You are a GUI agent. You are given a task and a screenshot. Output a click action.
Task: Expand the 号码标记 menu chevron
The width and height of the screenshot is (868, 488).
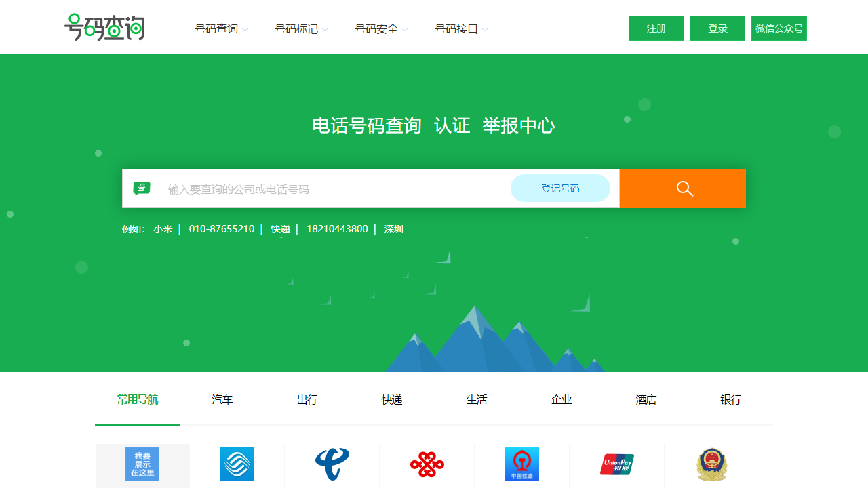pos(325,30)
